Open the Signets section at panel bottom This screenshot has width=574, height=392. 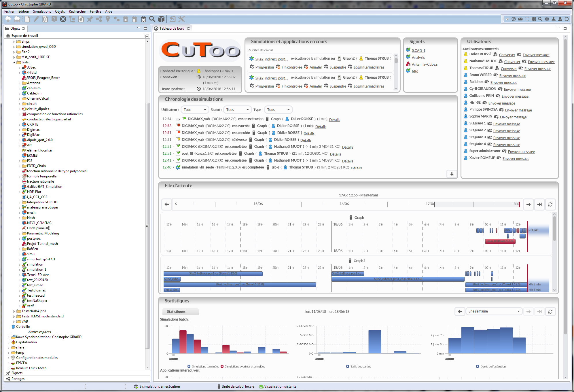point(77,373)
